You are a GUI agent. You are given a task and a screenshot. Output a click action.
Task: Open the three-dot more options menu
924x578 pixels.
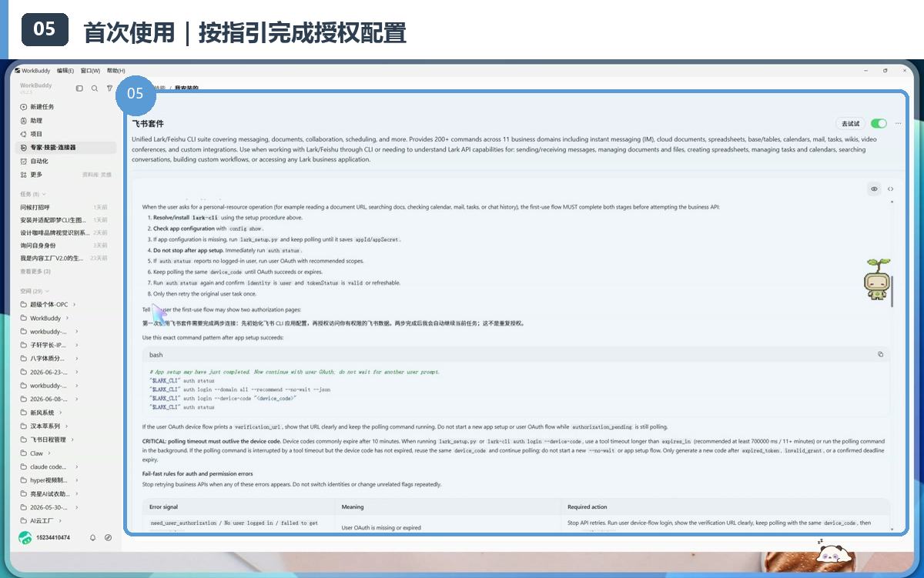pyautogui.click(x=898, y=123)
